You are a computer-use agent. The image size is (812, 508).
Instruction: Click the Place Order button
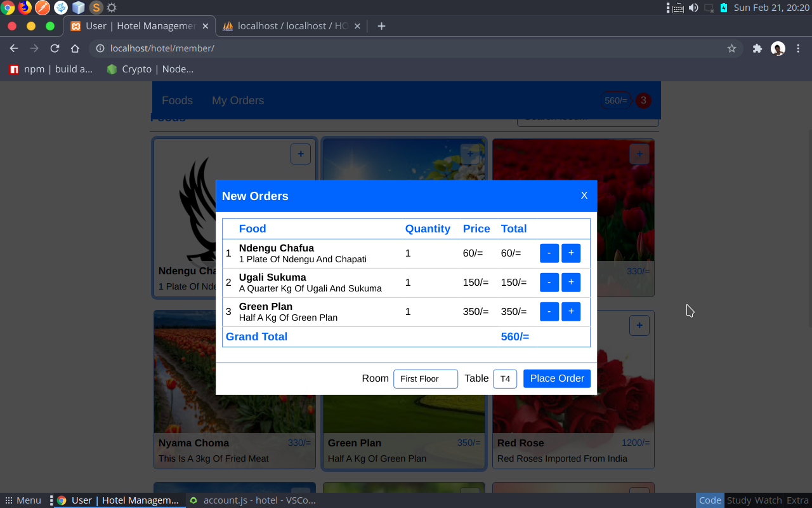tap(556, 378)
